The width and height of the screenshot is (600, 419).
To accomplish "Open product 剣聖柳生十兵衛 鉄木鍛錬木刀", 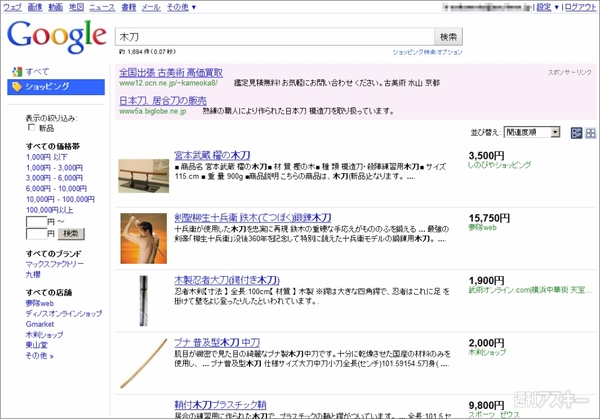I will point(253,218).
